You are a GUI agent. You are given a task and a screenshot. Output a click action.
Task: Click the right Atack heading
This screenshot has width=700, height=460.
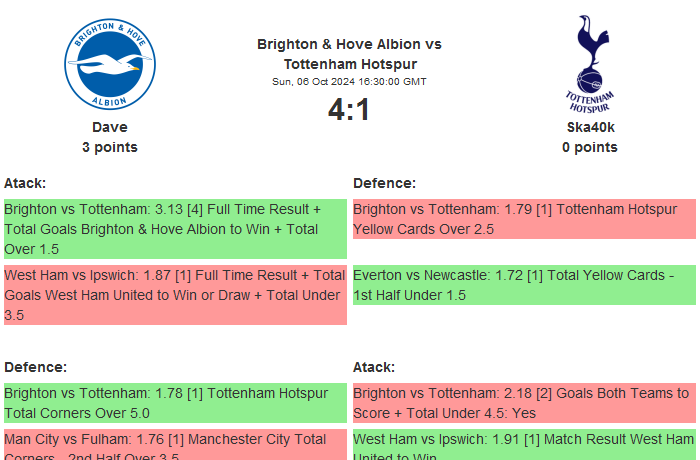point(374,367)
